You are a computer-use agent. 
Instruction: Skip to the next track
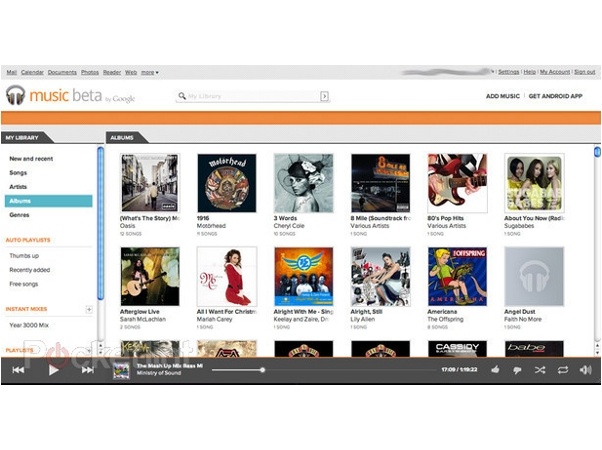click(88, 370)
